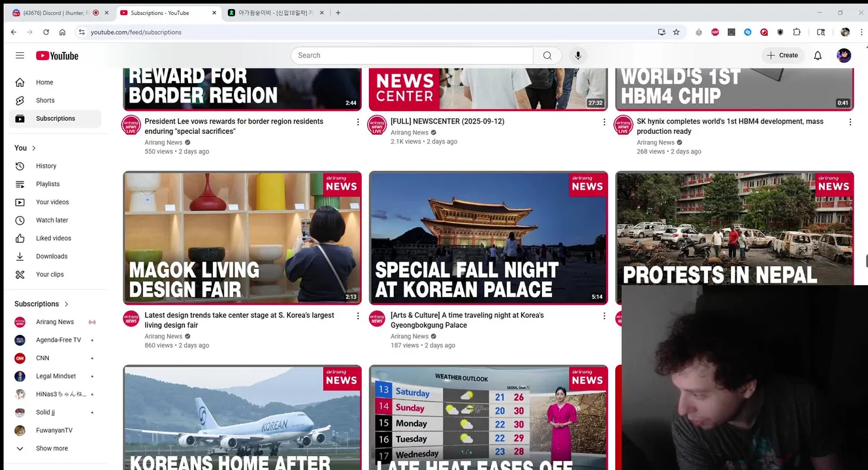Select Subscriptions in the sidebar

click(55, 119)
